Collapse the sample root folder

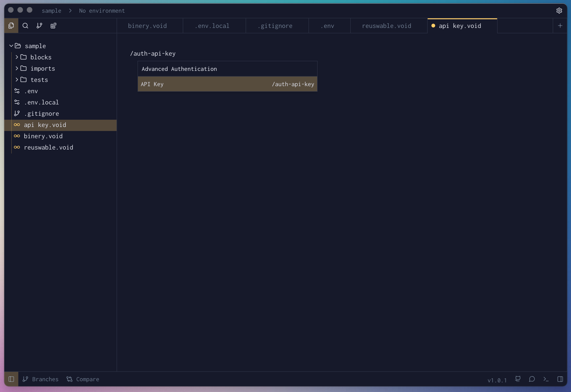point(11,46)
